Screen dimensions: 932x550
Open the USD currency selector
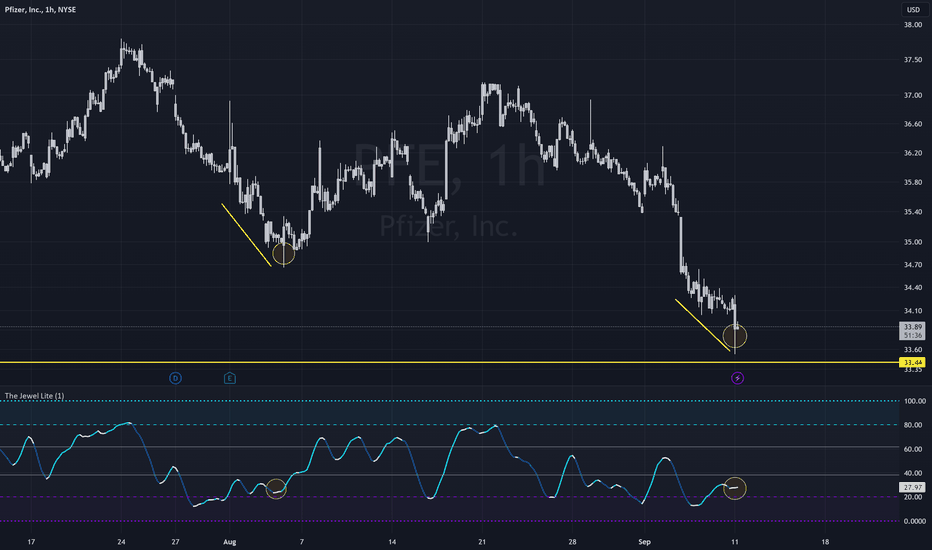[913, 10]
